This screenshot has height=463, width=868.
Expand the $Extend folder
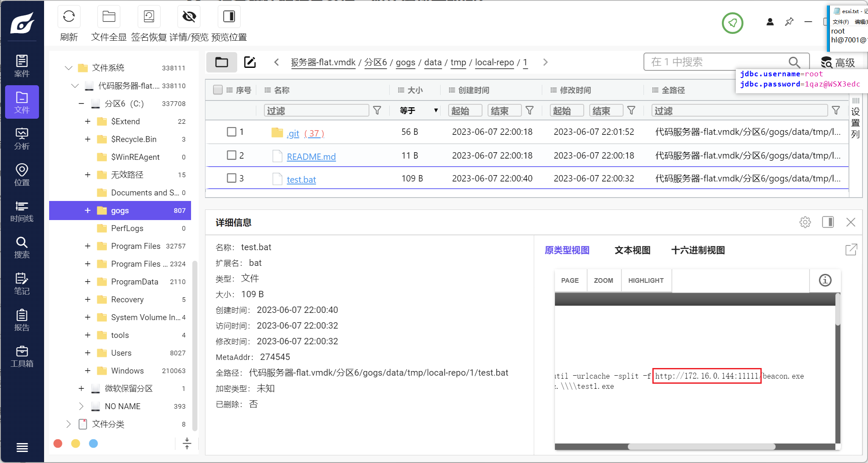pyautogui.click(x=88, y=121)
